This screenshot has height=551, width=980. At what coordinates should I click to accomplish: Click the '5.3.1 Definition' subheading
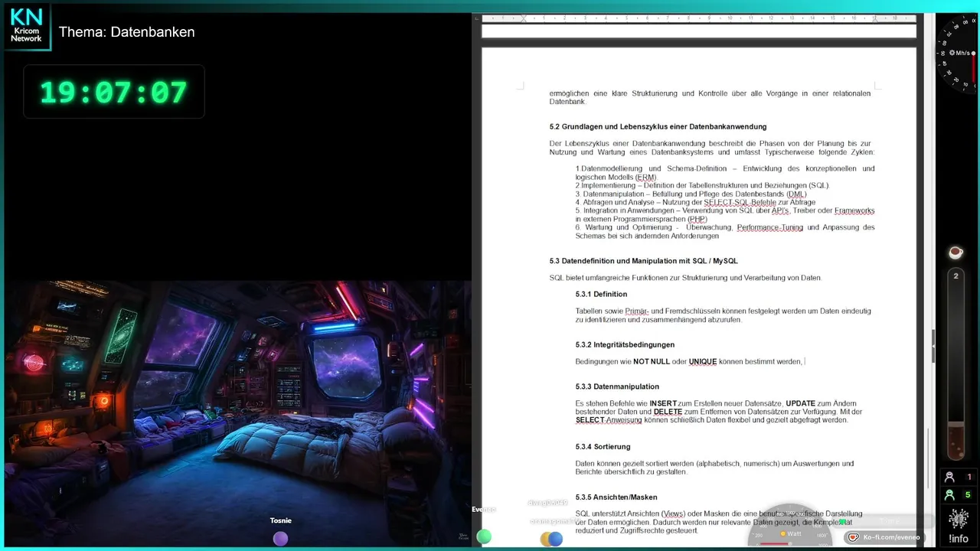pyautogui.click(x=601, y=294)
